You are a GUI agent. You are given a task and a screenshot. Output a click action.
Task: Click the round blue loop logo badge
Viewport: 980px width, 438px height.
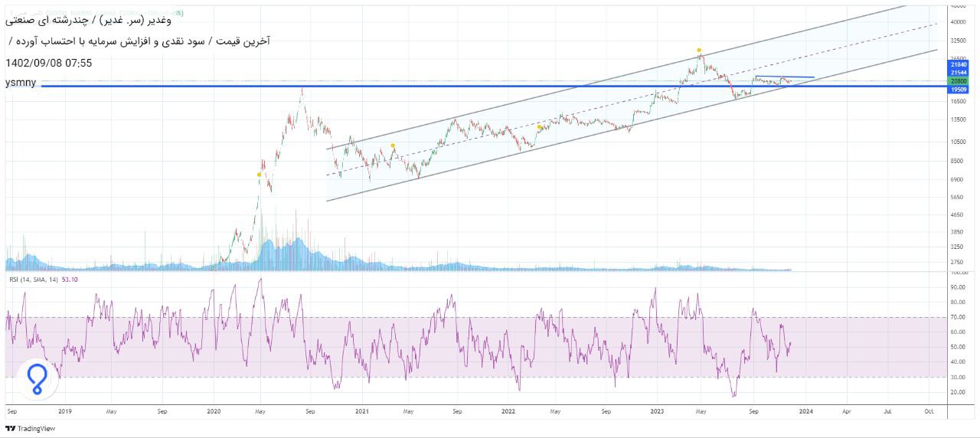pyautogui.click(x=36, y=378)
